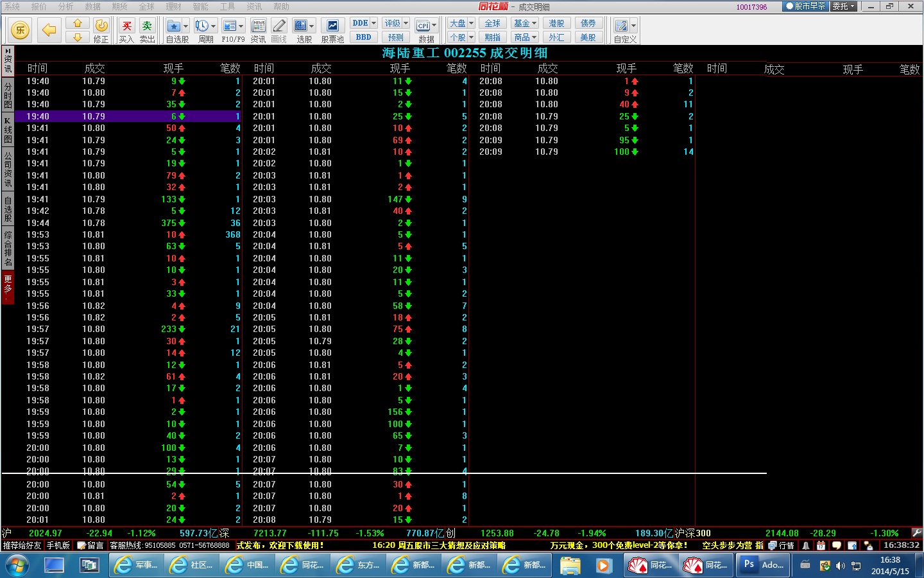Open the 帮助 menu
This screenshot has height=578, width=924.
point(281,6)
